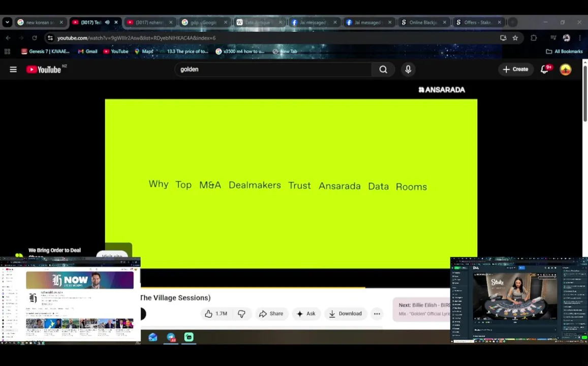Dislike the video with thumbs-down
Image resolution: width=588 pixels, height=366 pixels.
point(241,314)
